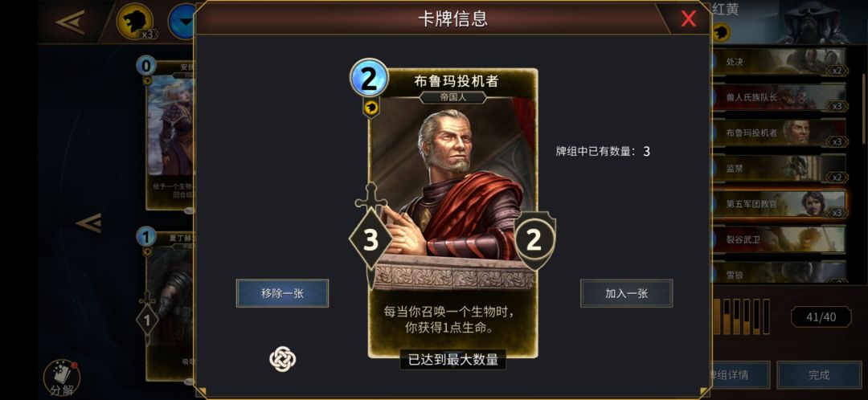This screenshot has width=868, height=400.
Task: Click the magicka curve bar chart
Action: click(741, 316)
